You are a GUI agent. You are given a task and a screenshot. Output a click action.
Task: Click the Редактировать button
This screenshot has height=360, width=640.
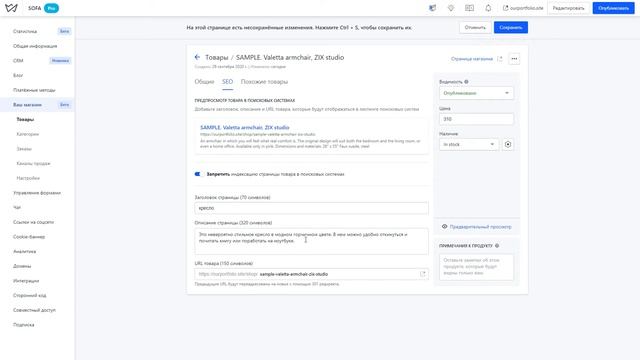[x=568, y=8]
